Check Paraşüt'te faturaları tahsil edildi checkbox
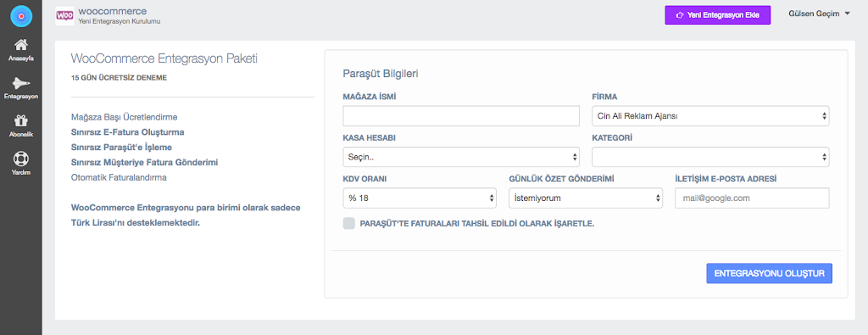Screen dimensions: 868x335 348,224
